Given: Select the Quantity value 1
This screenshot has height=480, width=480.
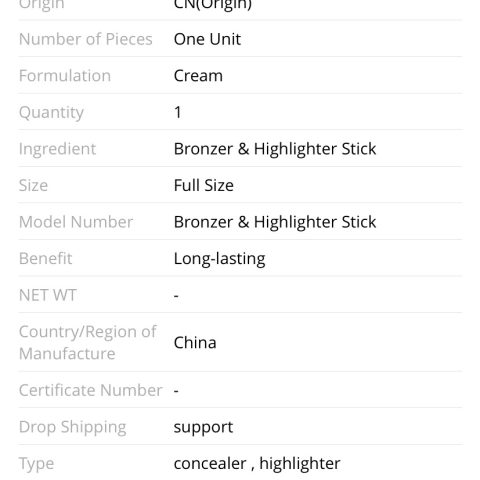Looking at the screenshot, I should click(x=178, y=112).
